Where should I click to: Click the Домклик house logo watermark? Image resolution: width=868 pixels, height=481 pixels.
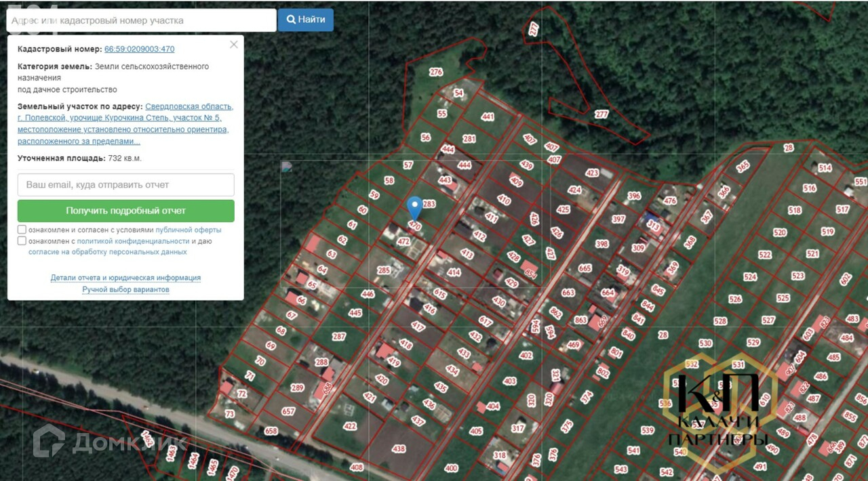click(49, 442)
